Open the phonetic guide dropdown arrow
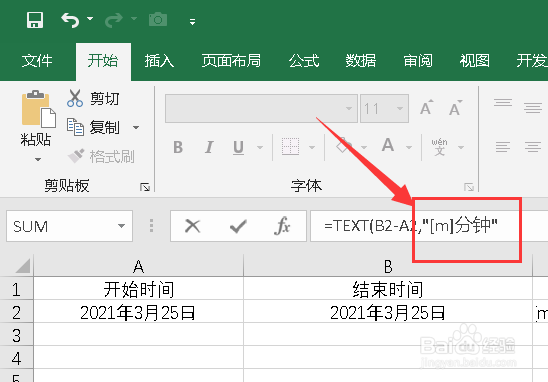The height and width of the screenshot is (382, 548). click(x=461, y=147)
